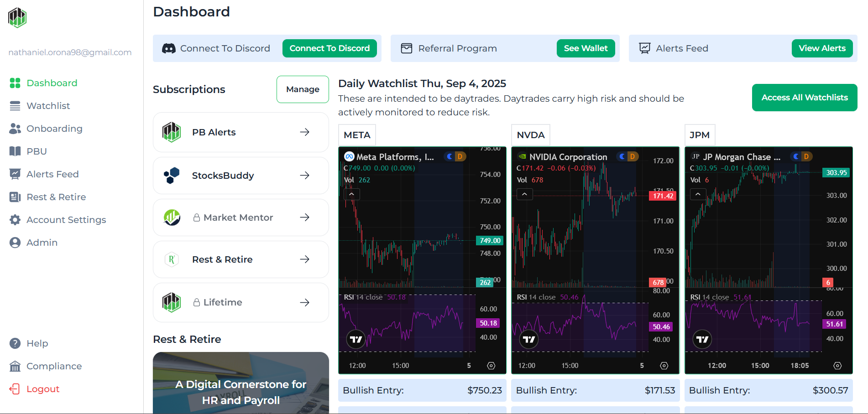Toggle the NVDA chart session/delay badge
Image resolution: width=868 pixels, height=414 pixels.
(x=627, y=156)
